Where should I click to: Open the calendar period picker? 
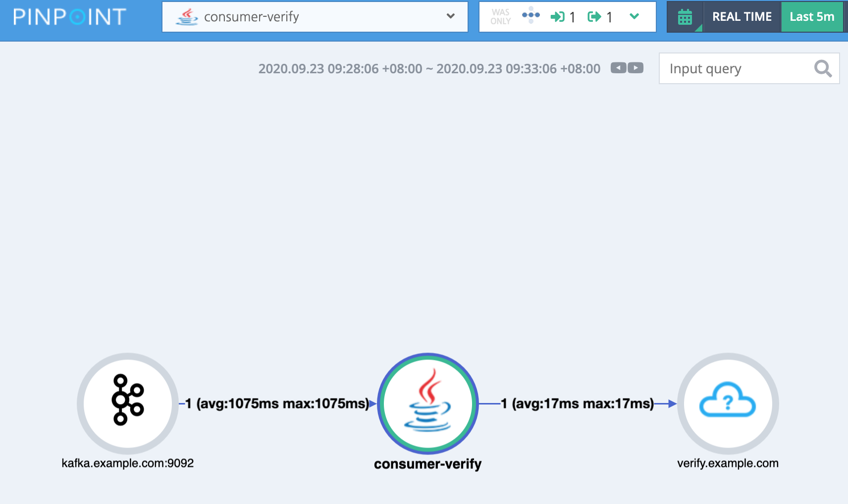coord(685,17)
